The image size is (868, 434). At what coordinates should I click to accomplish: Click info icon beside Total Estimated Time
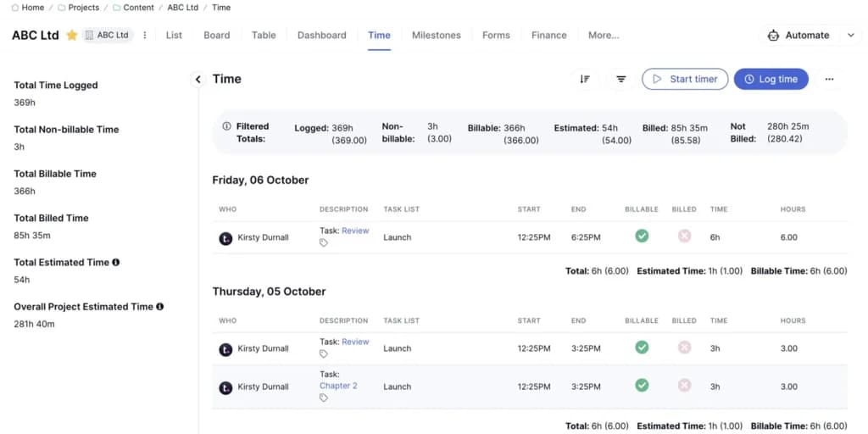pyautogui.click(x=115, y=263)
